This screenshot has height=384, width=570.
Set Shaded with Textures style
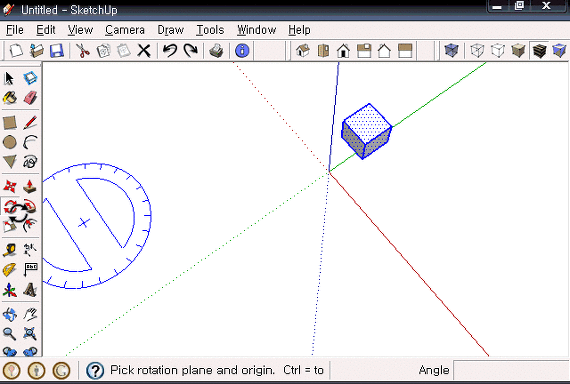(x=539, y=51)
